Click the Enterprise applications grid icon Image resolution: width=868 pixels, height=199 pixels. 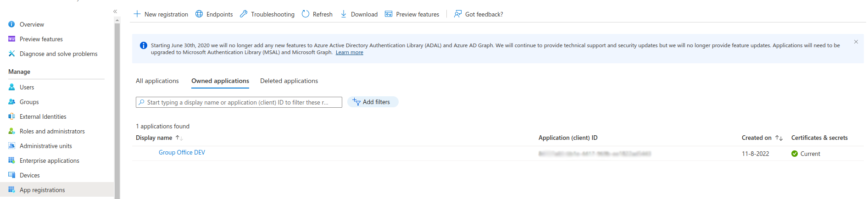pyautogui.click(x=11, y=160)
